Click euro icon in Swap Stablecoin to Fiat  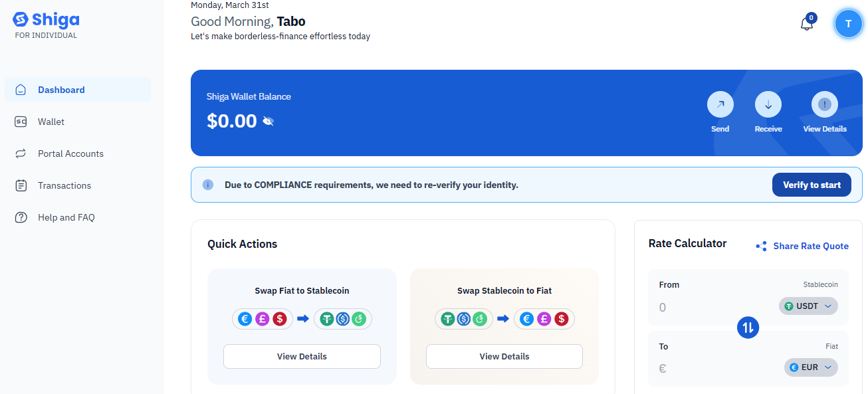(x=526, y=319)
